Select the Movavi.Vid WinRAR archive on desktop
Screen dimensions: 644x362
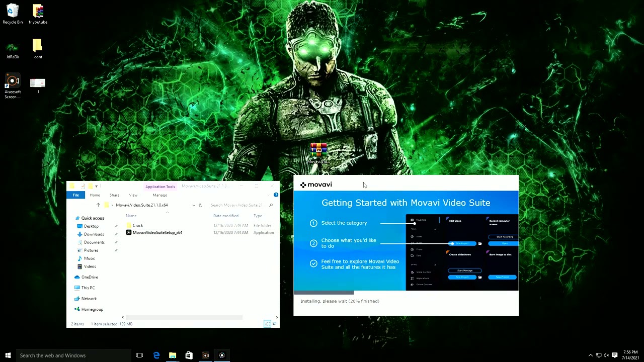318,153
